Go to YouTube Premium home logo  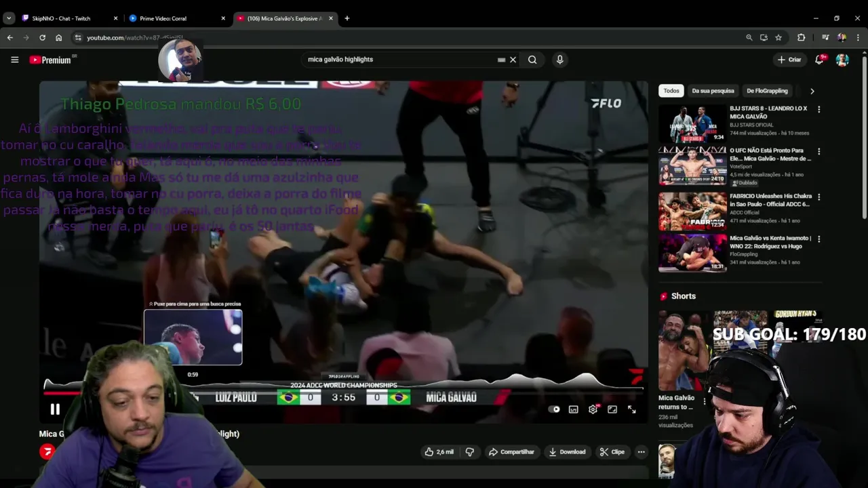click(51, 60)
